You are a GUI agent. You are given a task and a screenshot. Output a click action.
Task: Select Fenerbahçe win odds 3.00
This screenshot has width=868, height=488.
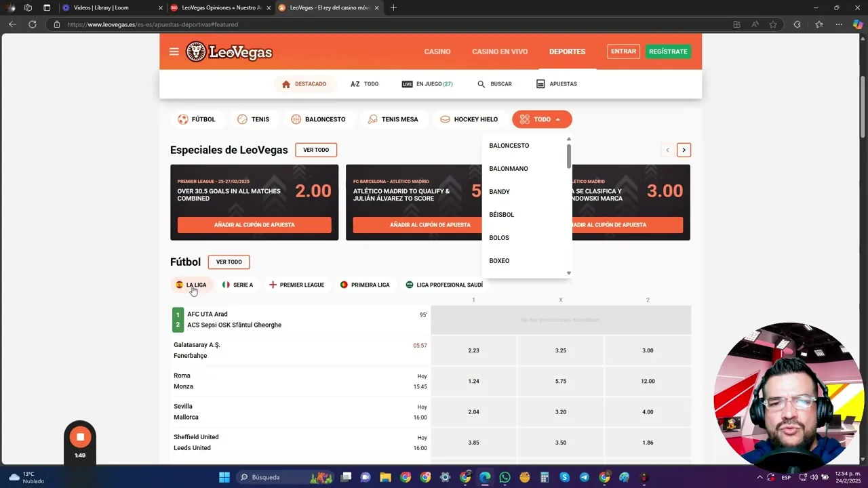(x=648, y=350)
